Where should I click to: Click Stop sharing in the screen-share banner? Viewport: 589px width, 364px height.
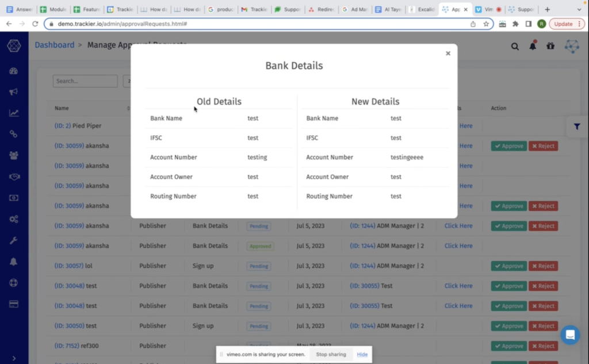pos(331,354)
